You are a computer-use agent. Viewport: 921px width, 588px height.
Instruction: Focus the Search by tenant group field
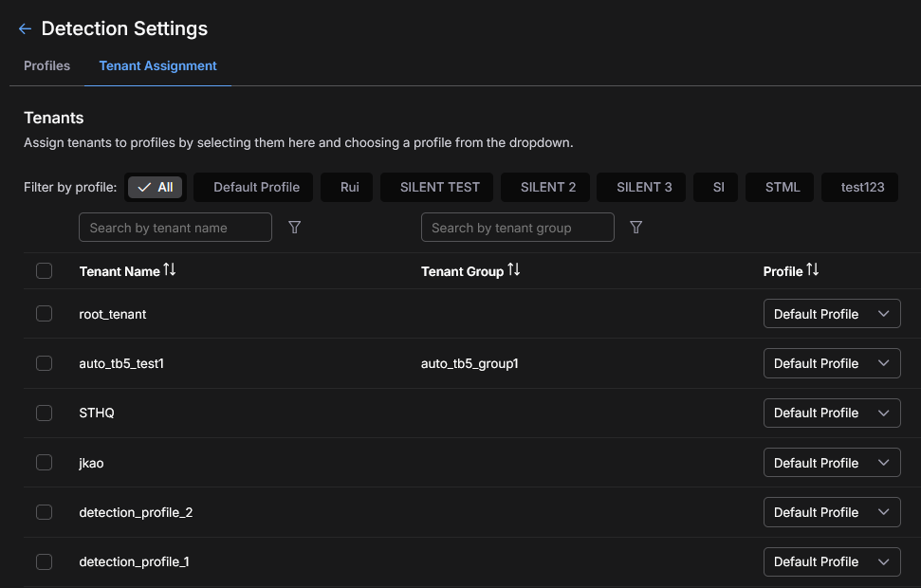tap(517, 228)
